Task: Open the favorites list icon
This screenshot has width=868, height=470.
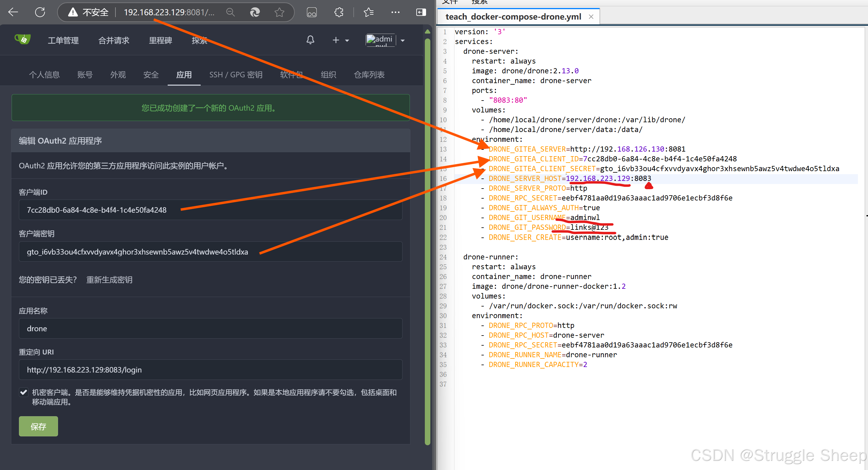Action: (369, 13)
